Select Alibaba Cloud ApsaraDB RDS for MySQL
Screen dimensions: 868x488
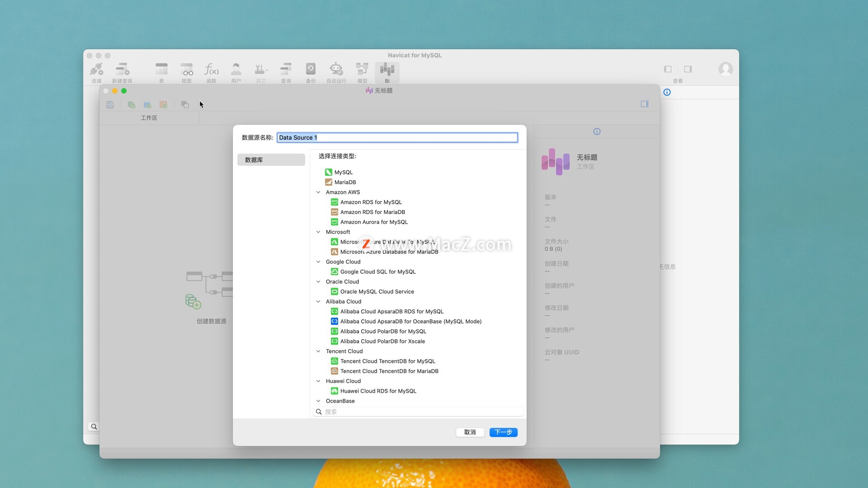pyautogui.click(x=387, y=311)
